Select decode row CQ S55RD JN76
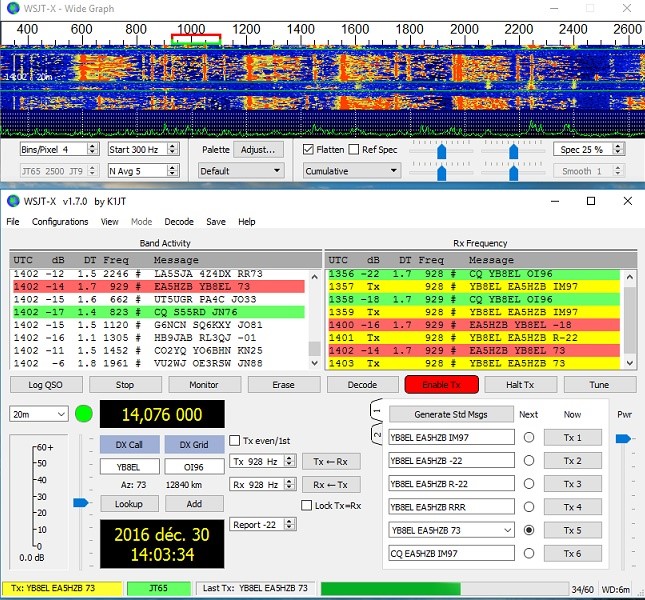This screenshot has width=645, height=600. pos(159,312)
